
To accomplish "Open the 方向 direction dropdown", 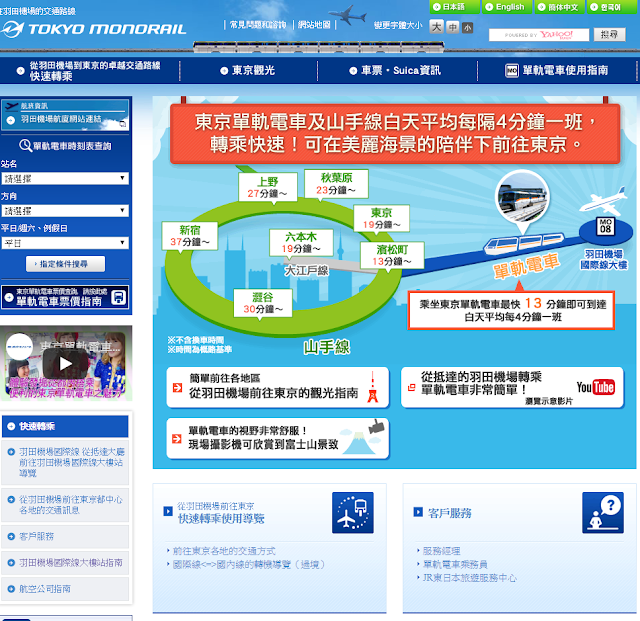I will (x=65, y=211).
